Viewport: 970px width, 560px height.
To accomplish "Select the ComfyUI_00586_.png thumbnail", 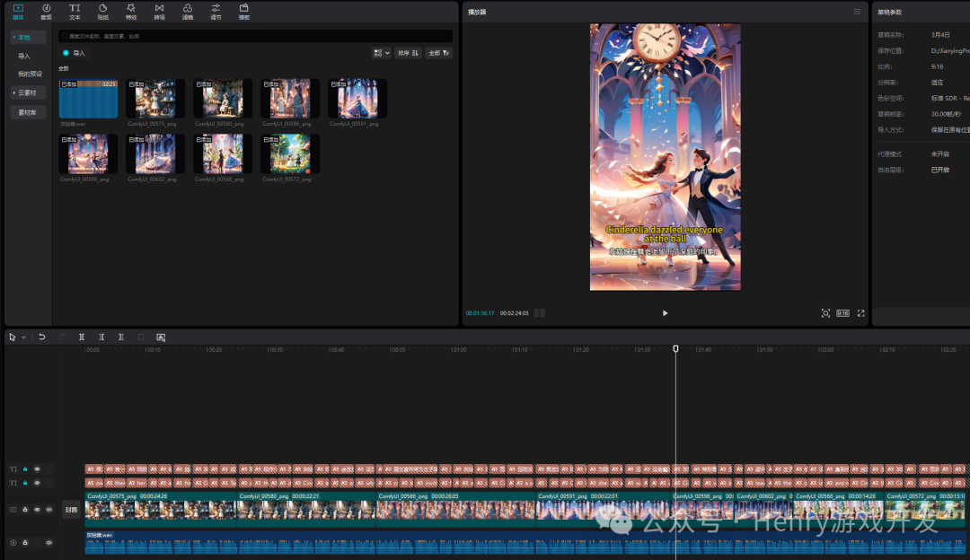I will click(290, 99).
